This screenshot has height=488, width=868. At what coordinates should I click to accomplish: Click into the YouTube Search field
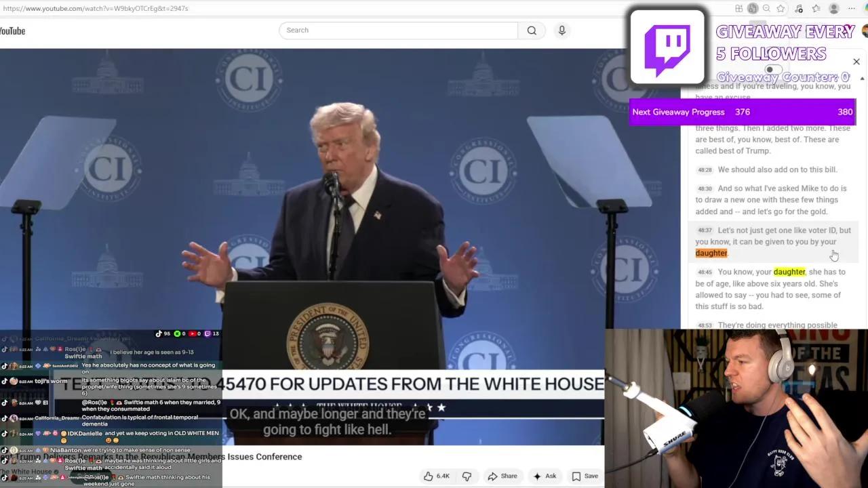398,30
